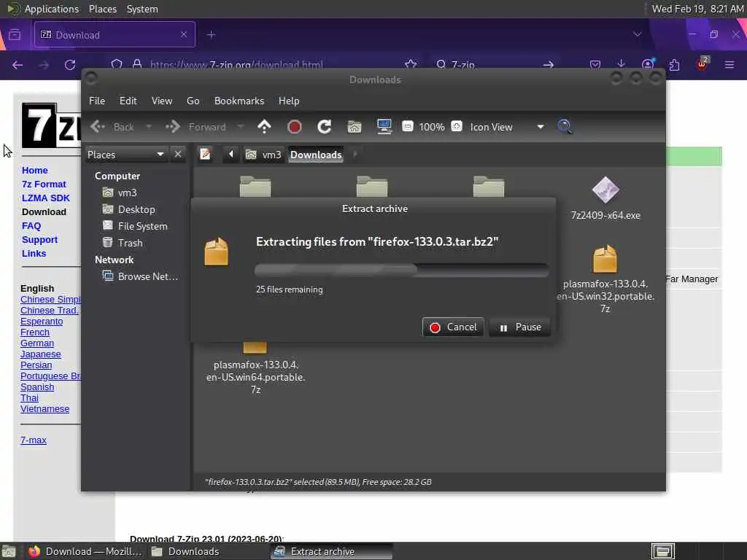Bookmark page with star icon

click(410, 65)
